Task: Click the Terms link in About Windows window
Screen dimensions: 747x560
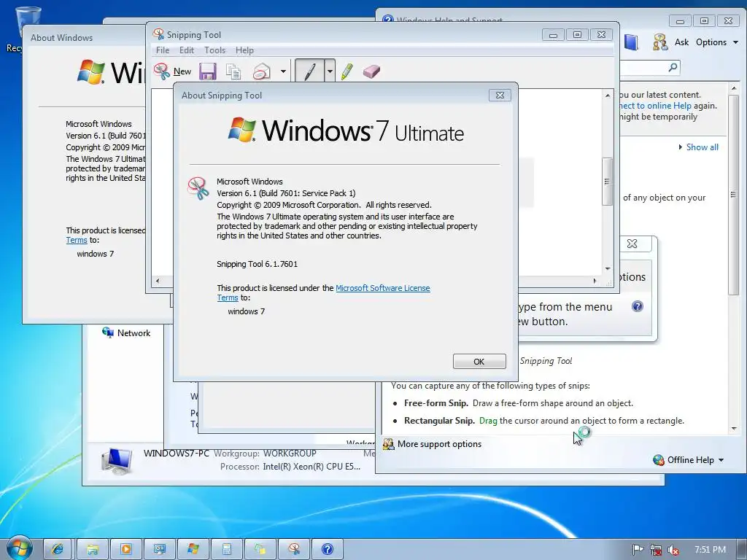Action: (77, 240)
